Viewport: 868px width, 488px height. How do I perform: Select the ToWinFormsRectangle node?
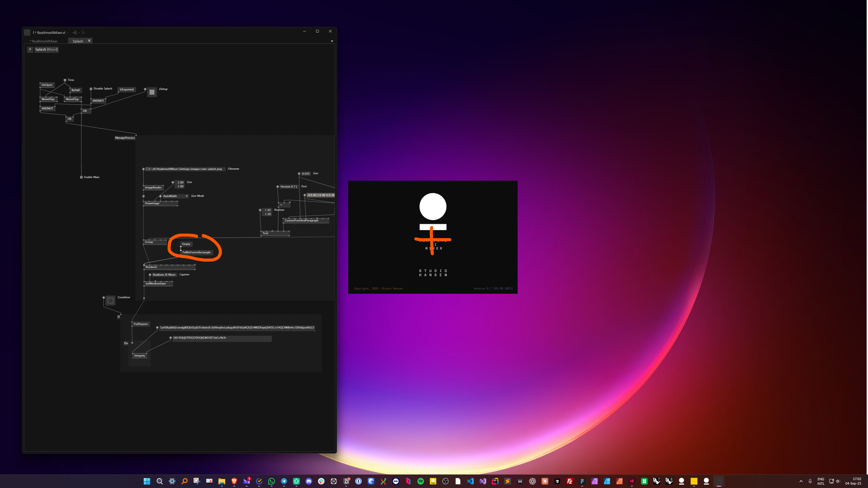(x=197, y=252)
